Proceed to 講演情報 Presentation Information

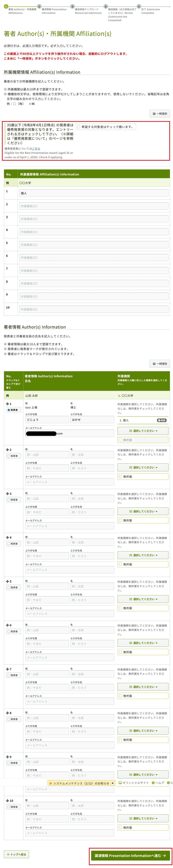pos(130,856)
